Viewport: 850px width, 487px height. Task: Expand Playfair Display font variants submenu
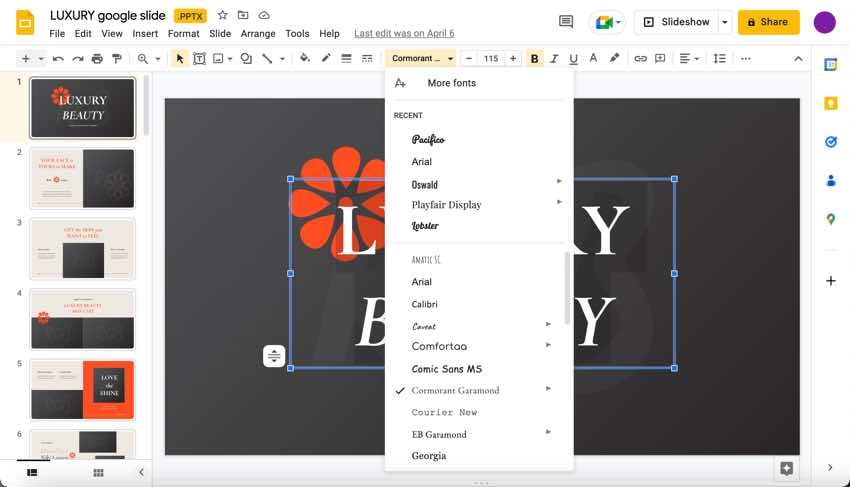click(559, 203)
